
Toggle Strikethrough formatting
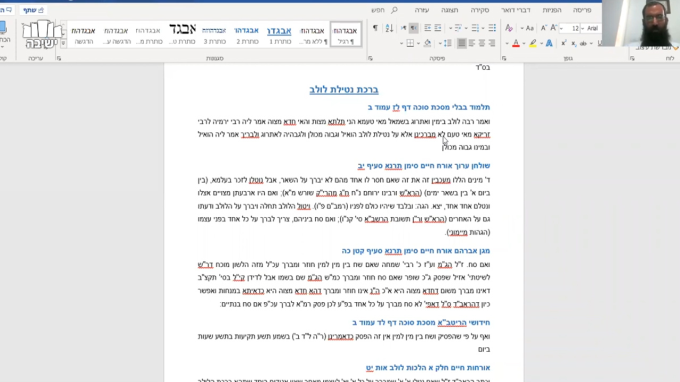583,43
